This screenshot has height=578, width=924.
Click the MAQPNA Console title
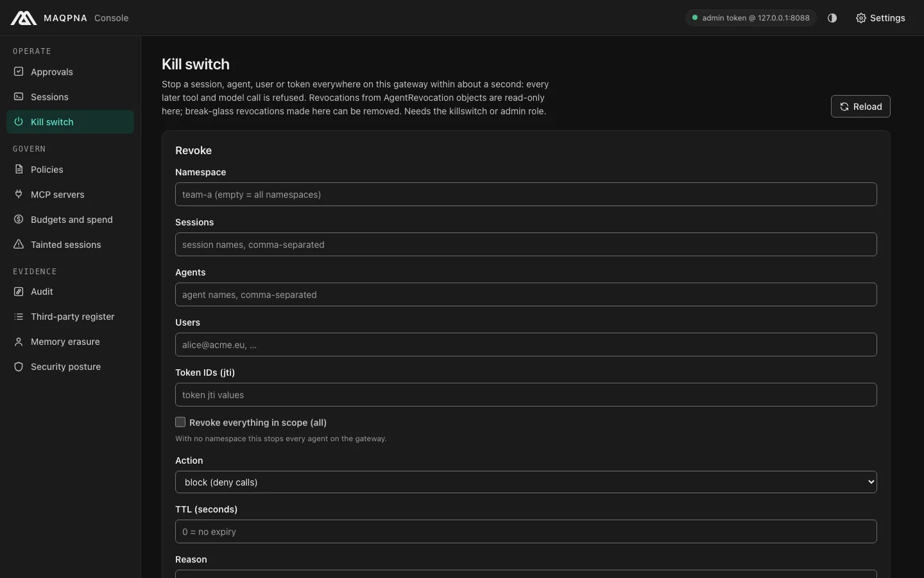tap(86, 18)
